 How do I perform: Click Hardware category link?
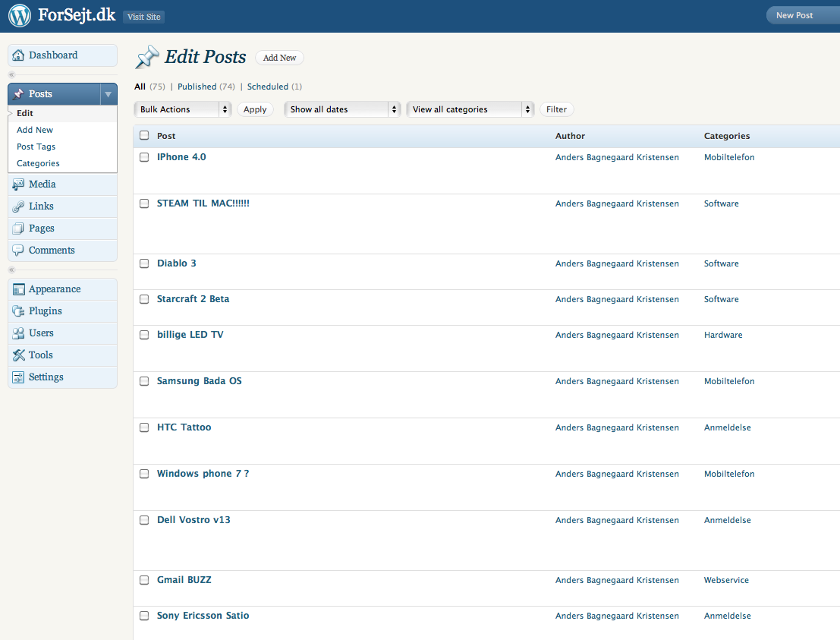tap(723, 335)
